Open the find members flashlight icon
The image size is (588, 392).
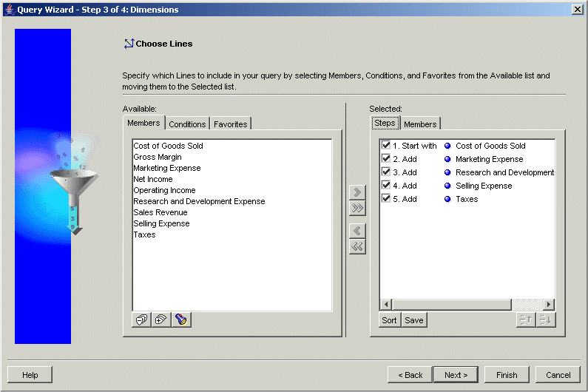point(181,320)
